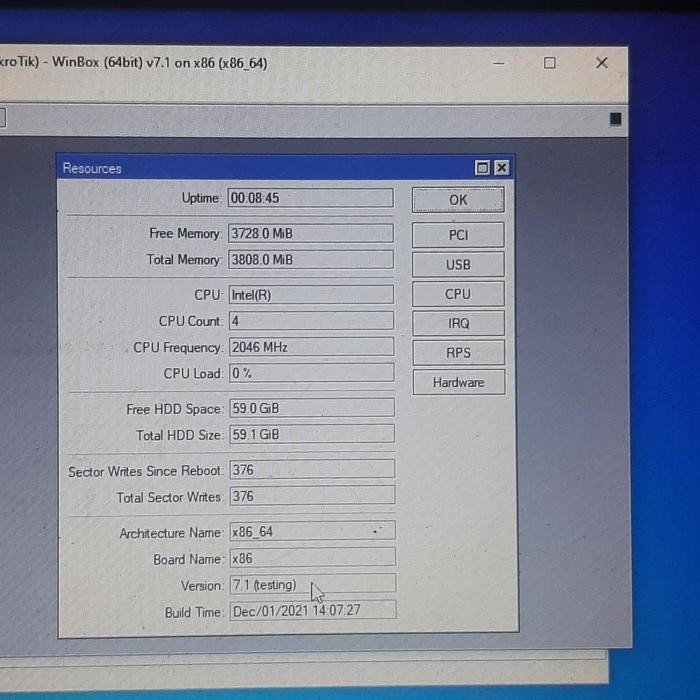This screenshot has height=700, width=700.
Task: Open the CPU details button
Action: pyautogui.click(x=458, y=294)
